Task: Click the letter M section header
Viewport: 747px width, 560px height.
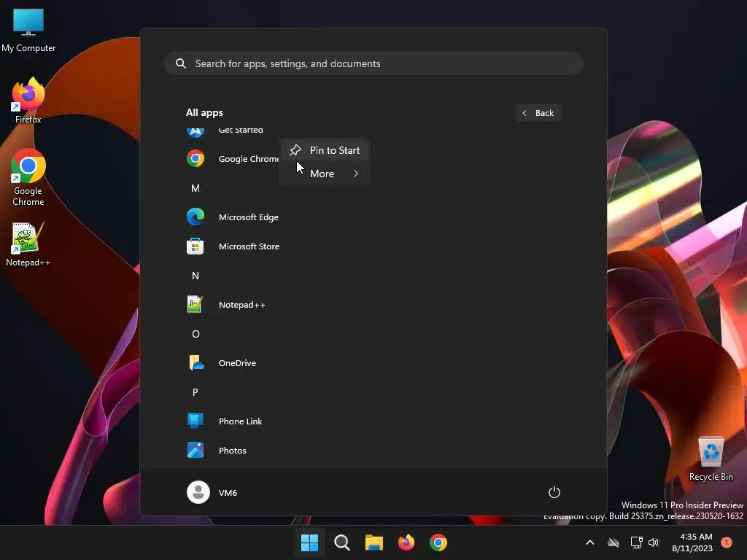Action: (x=196, y=188)
